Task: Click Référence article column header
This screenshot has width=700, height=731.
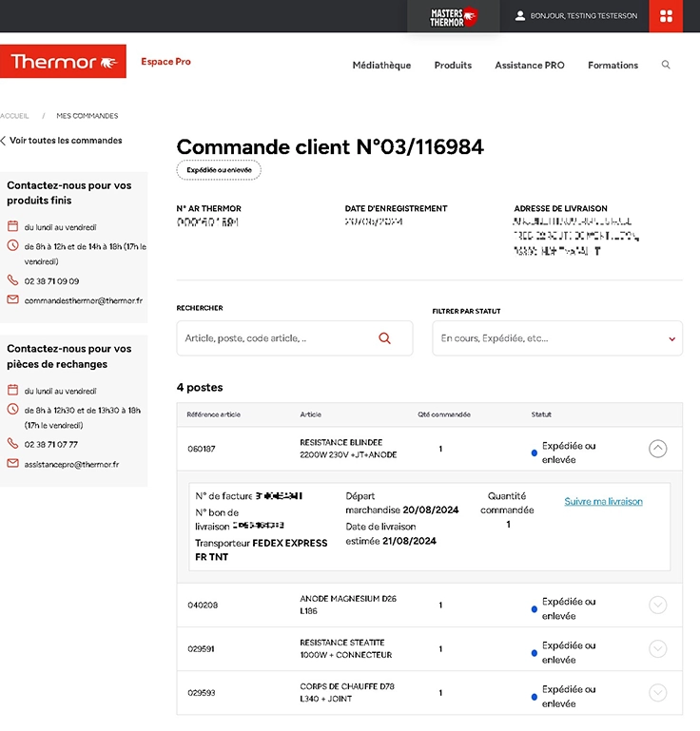Action: 214,414
